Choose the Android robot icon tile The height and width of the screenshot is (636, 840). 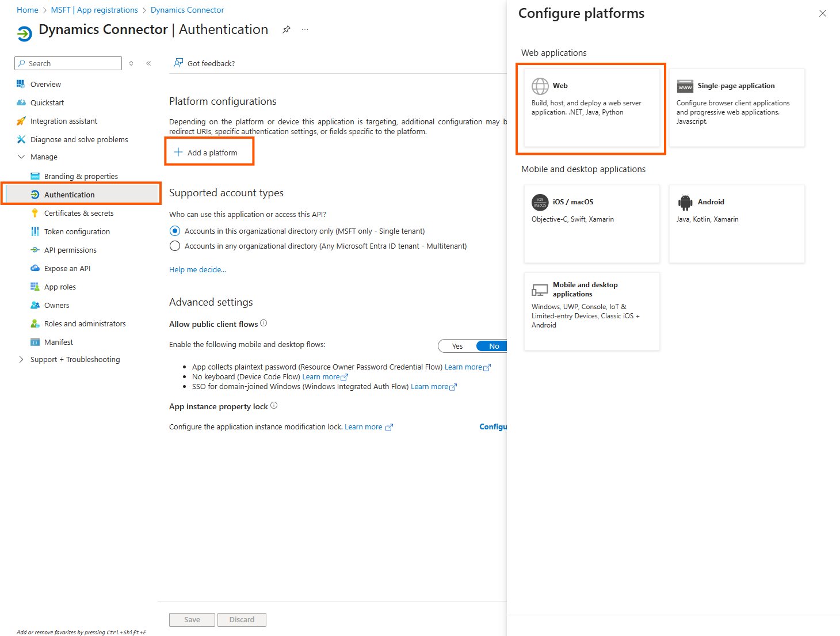[x=685, y=202]
